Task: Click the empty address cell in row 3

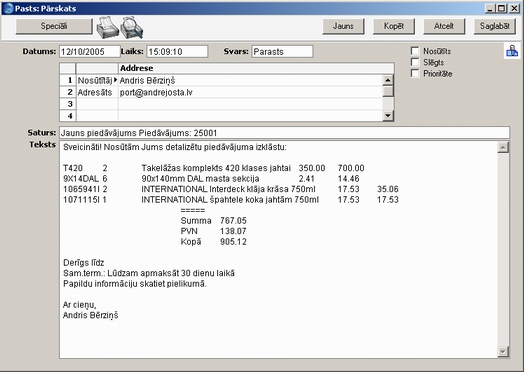Action: (250, 104)
